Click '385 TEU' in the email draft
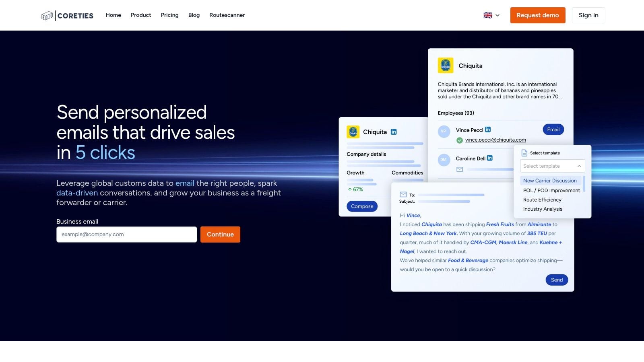 click(537, 233)
